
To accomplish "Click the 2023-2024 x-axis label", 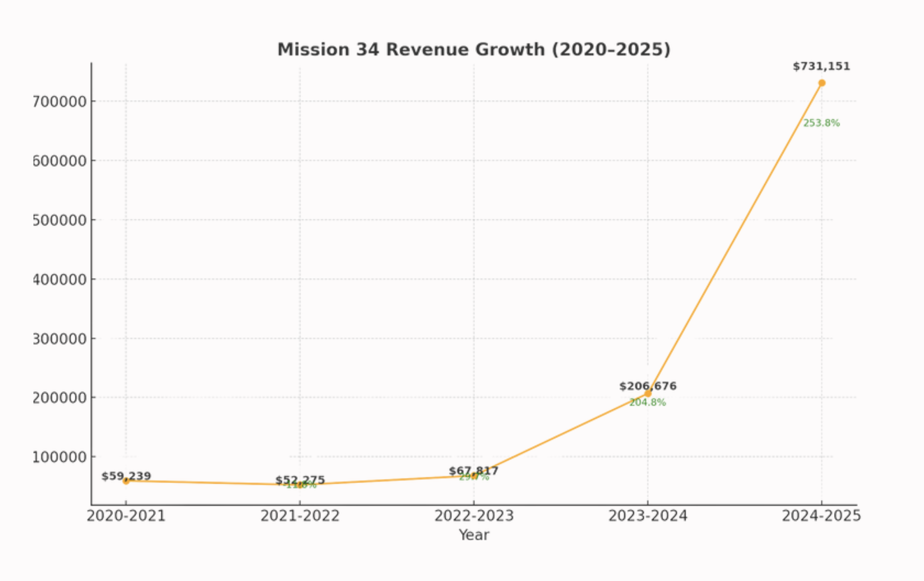I will tap(648, 516).
